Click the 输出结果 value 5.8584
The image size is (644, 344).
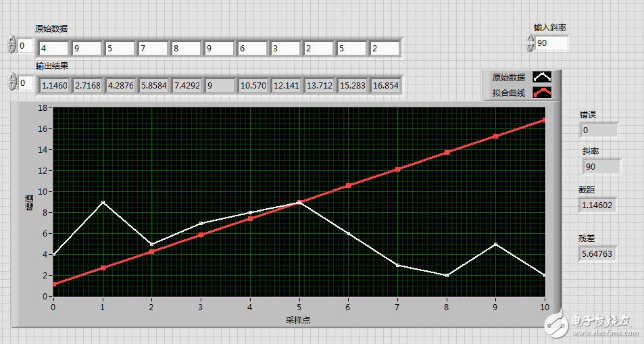tap(153, 85)
